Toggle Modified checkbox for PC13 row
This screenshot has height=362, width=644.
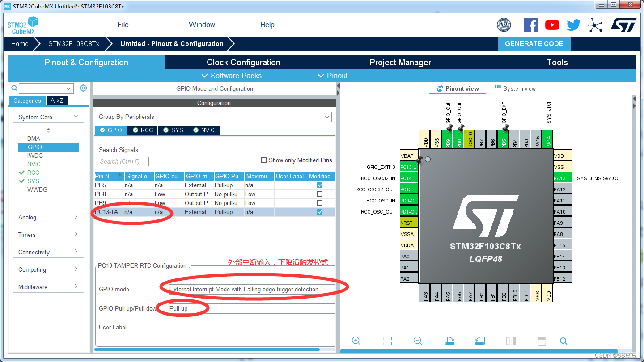tap(320, 212)
